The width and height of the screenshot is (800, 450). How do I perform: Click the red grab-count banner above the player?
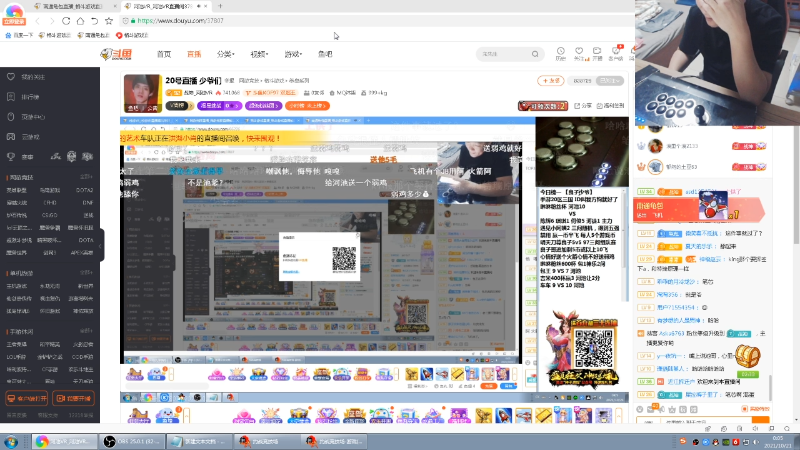click(543, 106)
